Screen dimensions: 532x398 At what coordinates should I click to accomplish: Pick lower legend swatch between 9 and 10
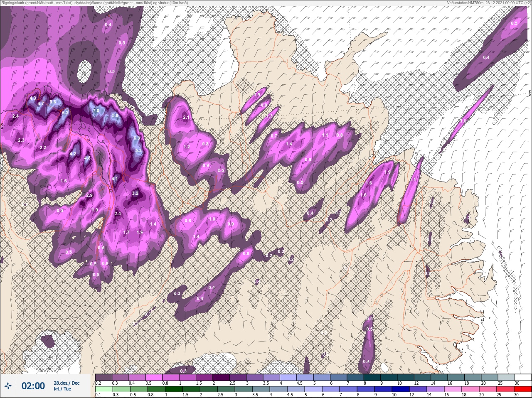click(383, 389)
